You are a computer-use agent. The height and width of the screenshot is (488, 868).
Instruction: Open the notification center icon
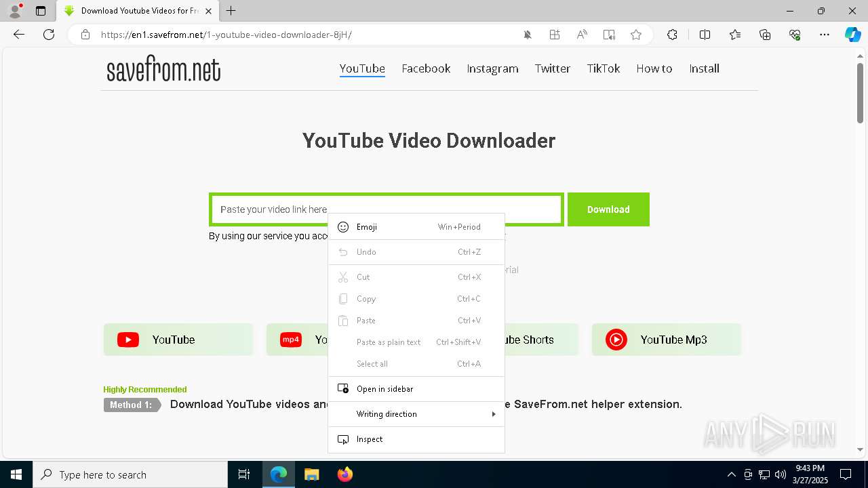[846, 474]
